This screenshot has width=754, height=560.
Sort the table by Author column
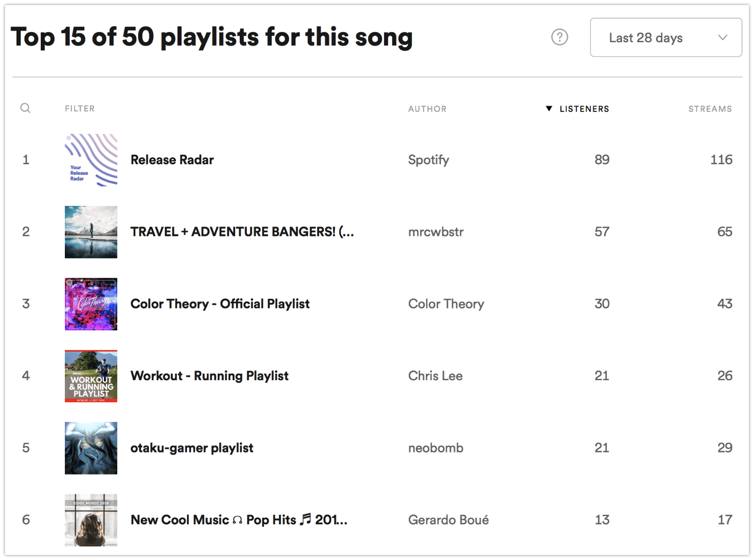tap(427, 108)
